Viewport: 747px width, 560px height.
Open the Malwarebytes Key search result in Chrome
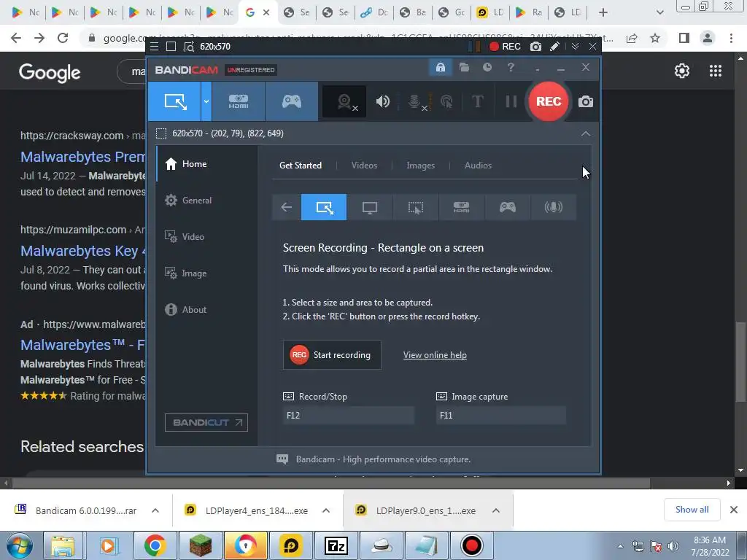tap(84, 251)
